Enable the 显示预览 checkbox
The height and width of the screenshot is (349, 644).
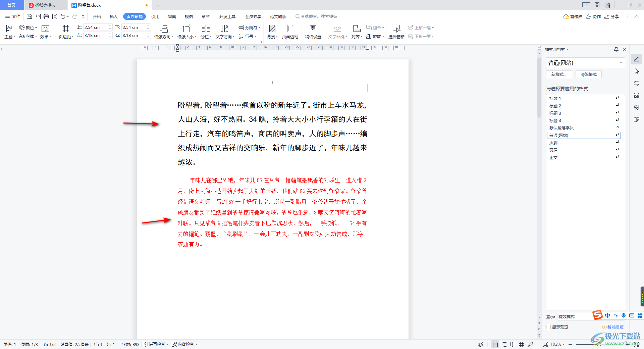pyautogui.click(x=548, y=327)
